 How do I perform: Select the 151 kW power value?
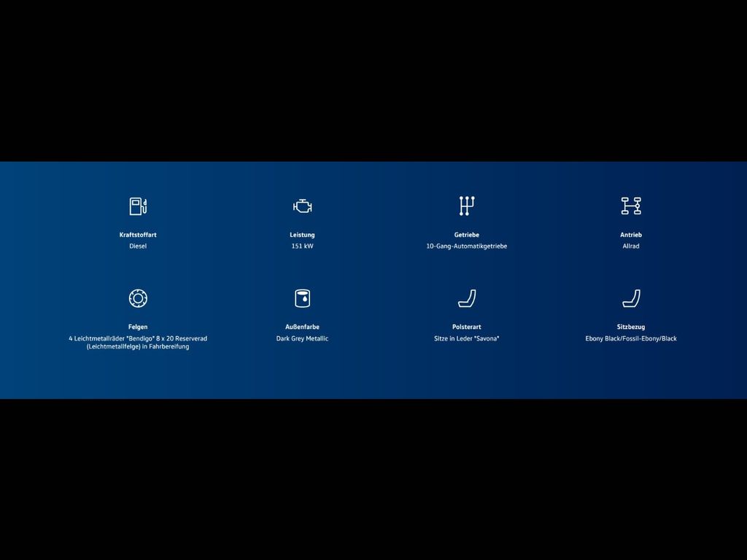[302, 246]
